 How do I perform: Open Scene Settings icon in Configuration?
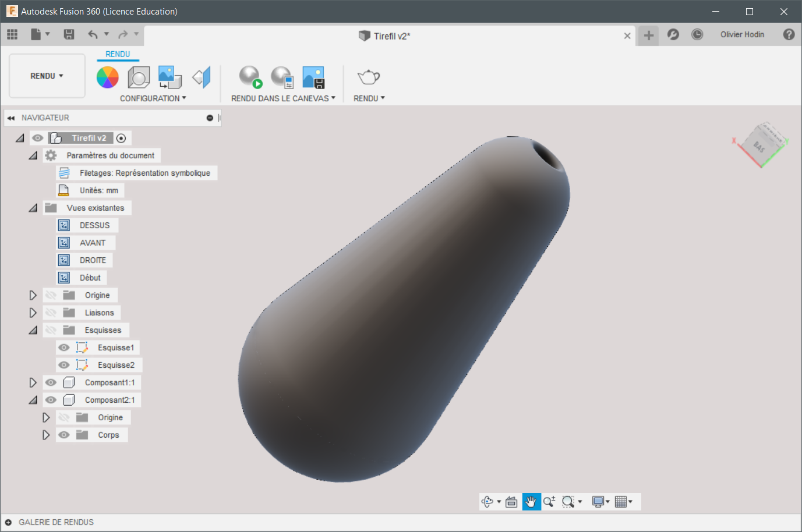(x=139, y=77)
